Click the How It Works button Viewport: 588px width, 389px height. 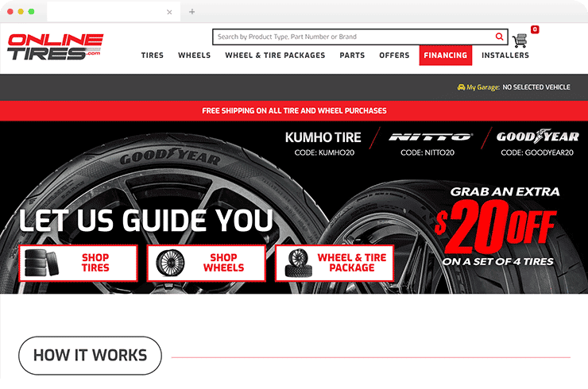[x=90, y=355]
